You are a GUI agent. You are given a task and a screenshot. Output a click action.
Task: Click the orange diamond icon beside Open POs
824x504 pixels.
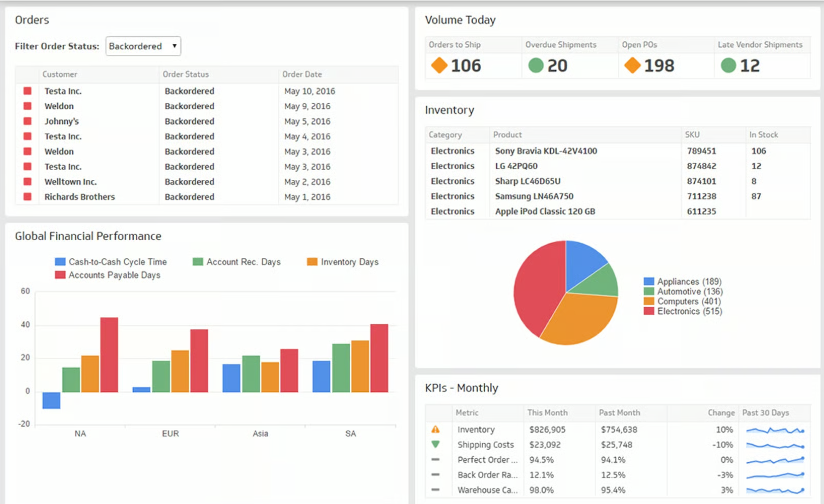point(633,65)
